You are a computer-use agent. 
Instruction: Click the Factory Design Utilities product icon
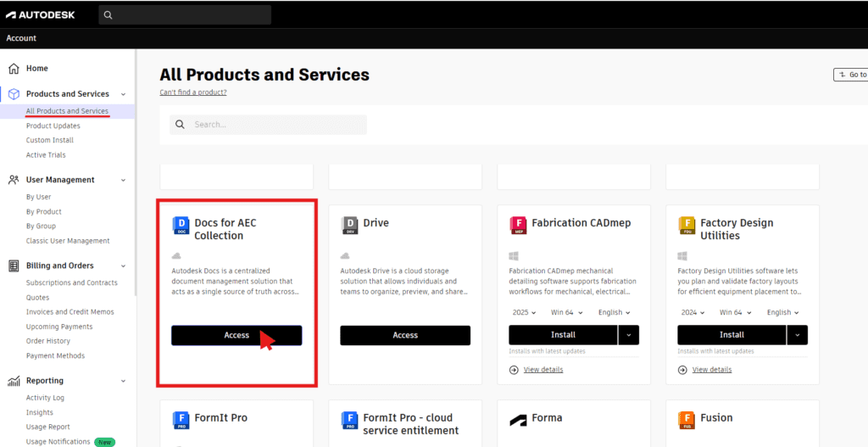[687, 224]
